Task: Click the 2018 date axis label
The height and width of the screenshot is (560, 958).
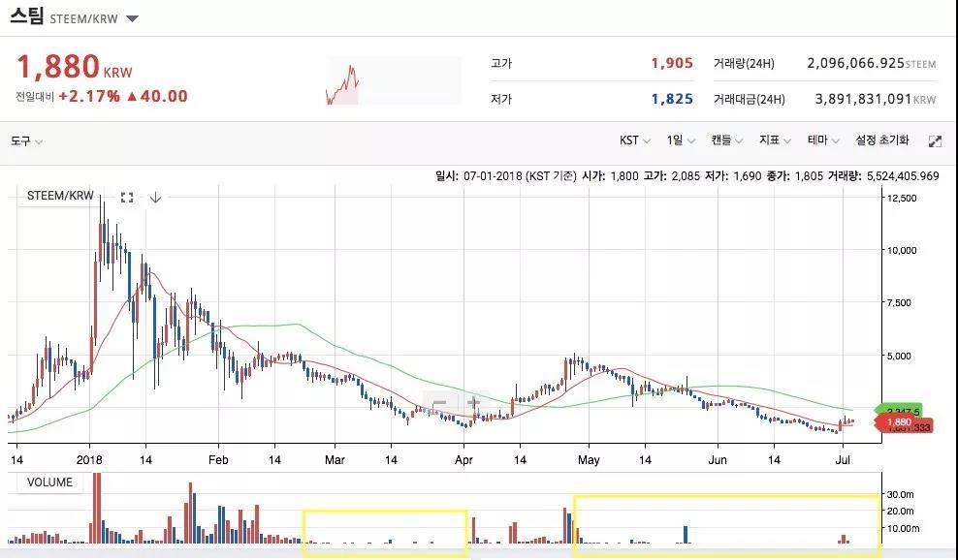Action: (89, 460)
